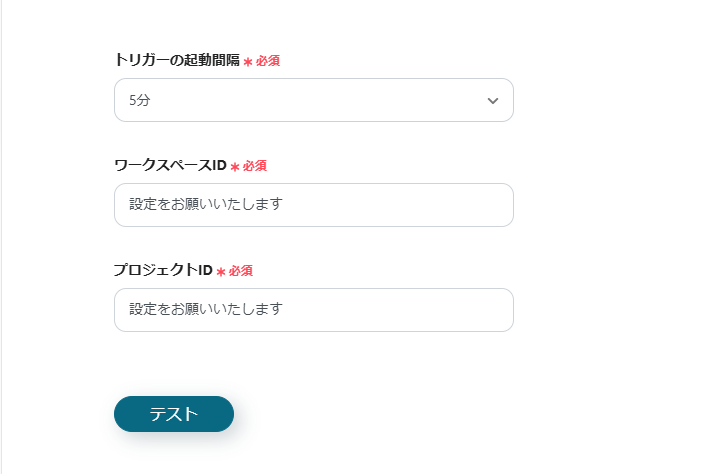Click the right end of the プロジェクトID field
Screen dimensions: 712x474
pyautogui.click(x=495, y=310)
